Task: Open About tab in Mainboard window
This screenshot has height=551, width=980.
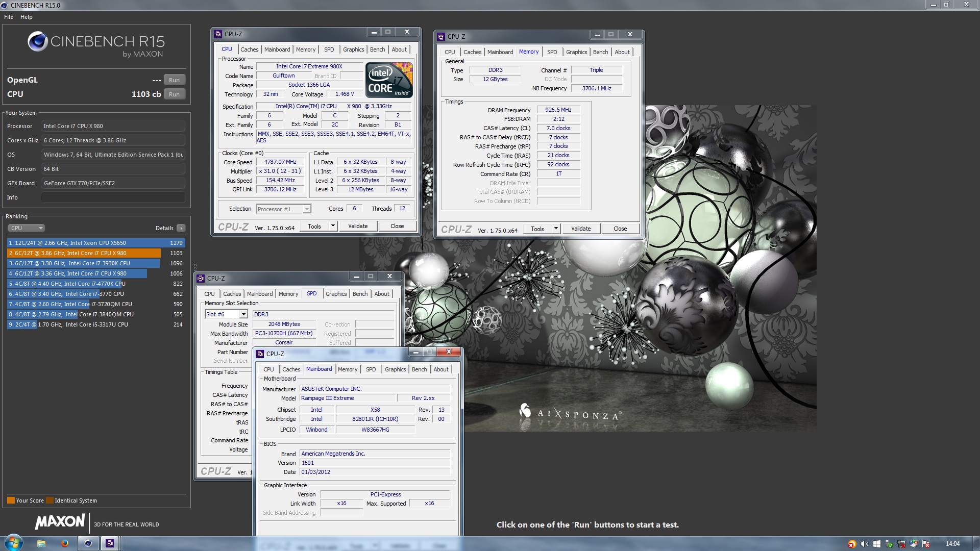Action: pos(442,369)
